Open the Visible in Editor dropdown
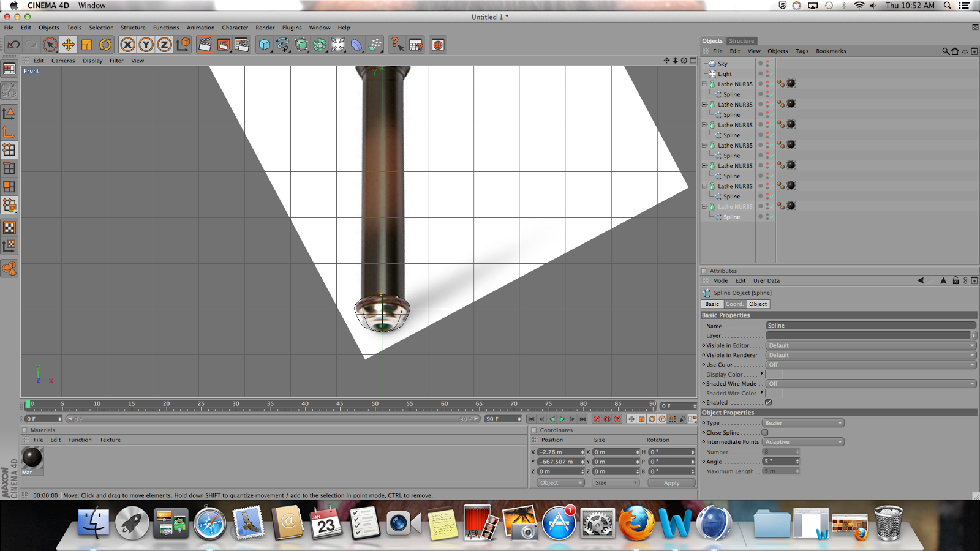 click(x=870, y=345)
